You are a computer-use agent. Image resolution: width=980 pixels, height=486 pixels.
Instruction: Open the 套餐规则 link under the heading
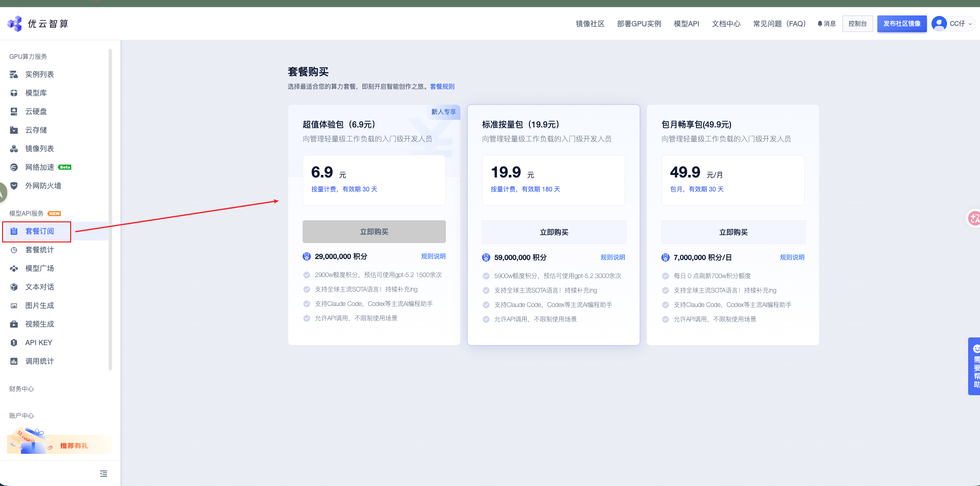point(442,87)
